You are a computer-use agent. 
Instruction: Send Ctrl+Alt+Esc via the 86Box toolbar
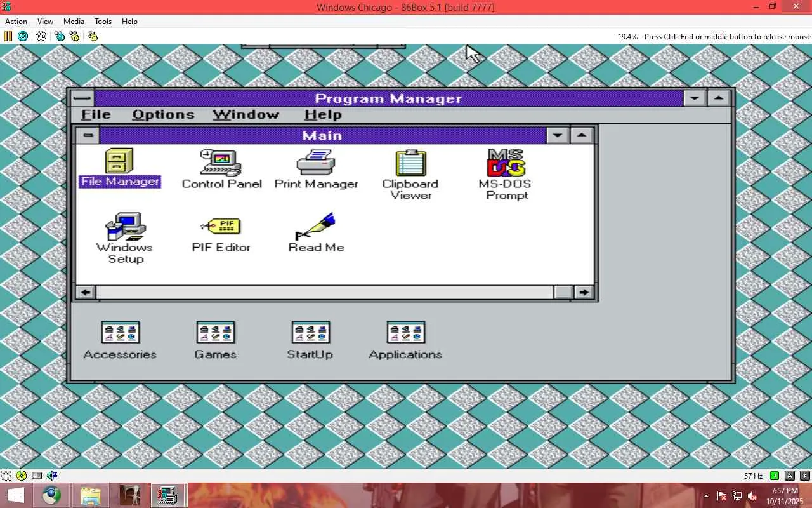coord(74,36)
